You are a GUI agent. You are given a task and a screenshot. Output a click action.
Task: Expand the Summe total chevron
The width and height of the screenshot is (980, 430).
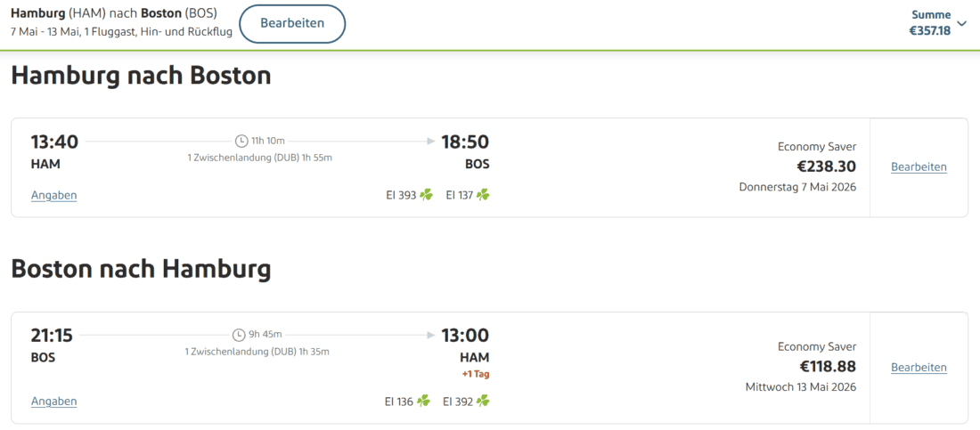pyautogui.click(x=961, y=23)
